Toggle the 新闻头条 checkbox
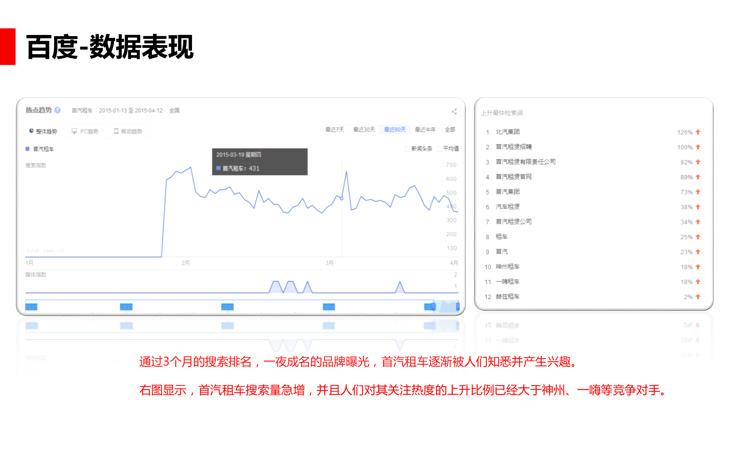The width and height of the screenshot is (750, 457). (408, 149)
